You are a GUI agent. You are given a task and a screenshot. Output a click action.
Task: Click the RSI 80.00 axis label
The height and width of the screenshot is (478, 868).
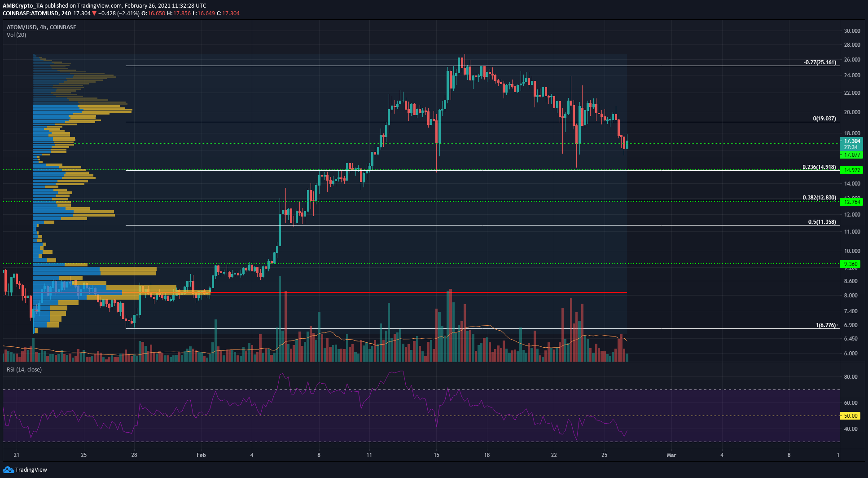pos(851,377)
